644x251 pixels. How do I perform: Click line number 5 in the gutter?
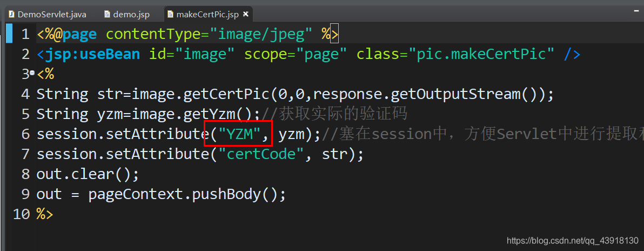click(x=25, y=114)
